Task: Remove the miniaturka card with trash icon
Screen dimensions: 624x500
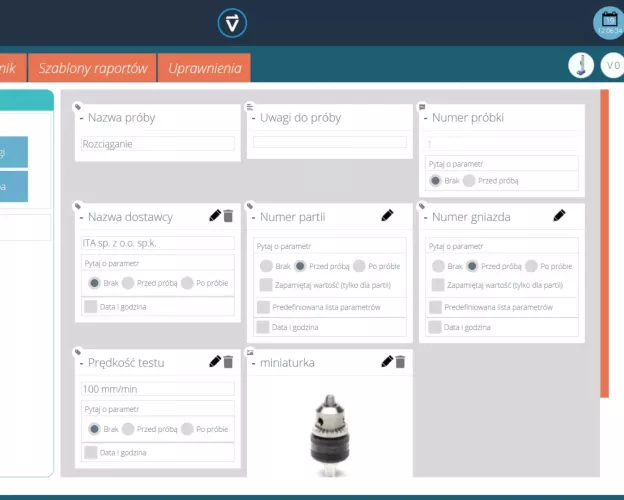Action: click(400, 362)
